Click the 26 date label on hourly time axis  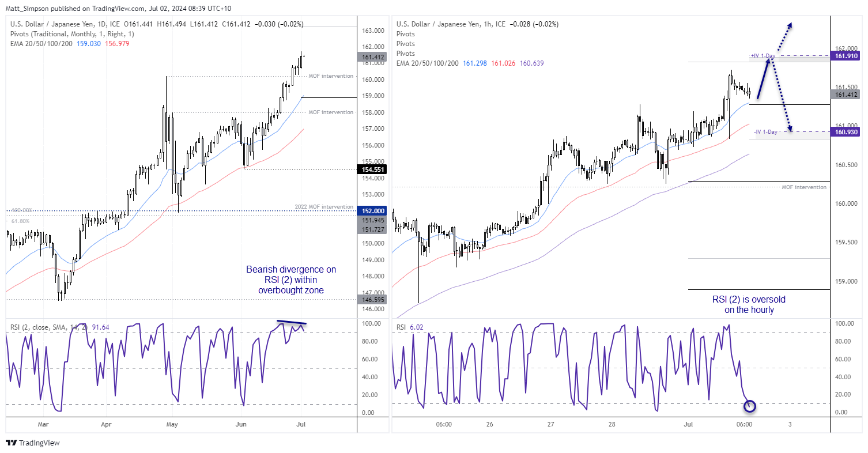489,424
